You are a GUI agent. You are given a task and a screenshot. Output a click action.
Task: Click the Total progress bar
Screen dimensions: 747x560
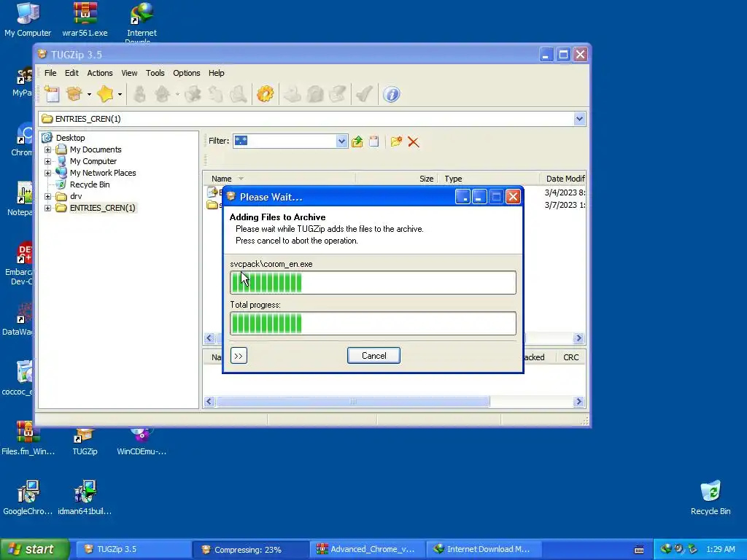pyautogui.click(x=373, y=323)
